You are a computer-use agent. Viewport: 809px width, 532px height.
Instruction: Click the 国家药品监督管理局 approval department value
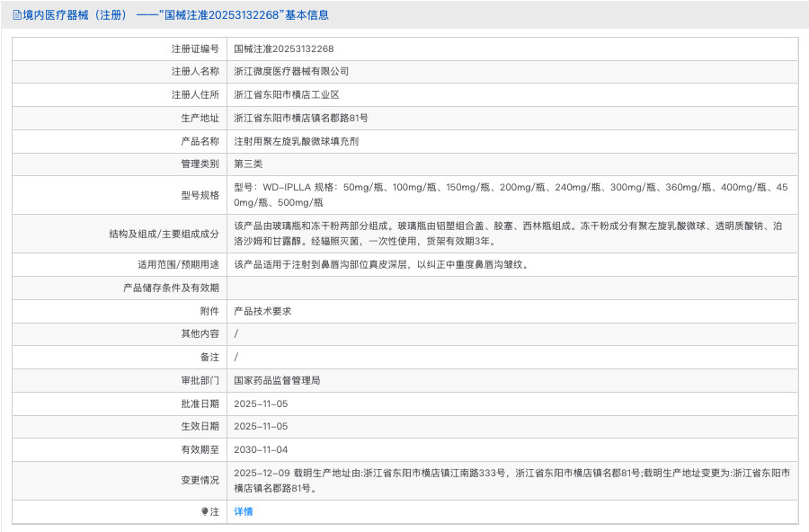tap(277, 380)
